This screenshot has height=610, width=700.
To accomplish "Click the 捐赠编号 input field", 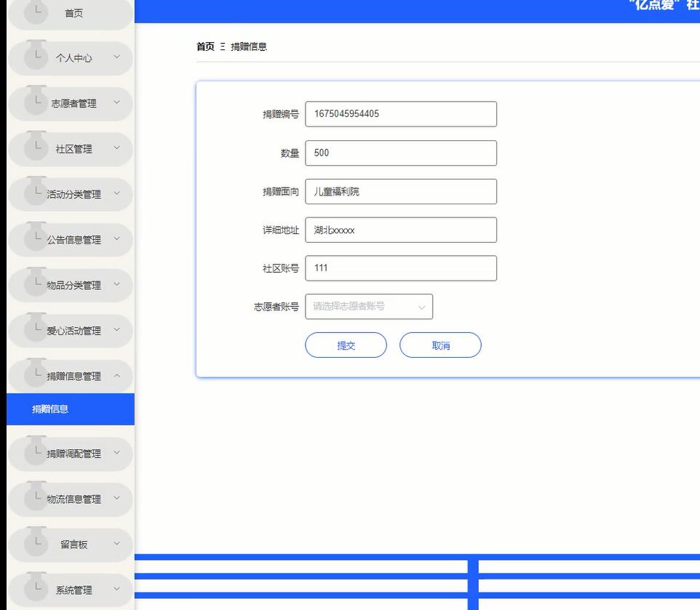I will [x=401, y=113].
